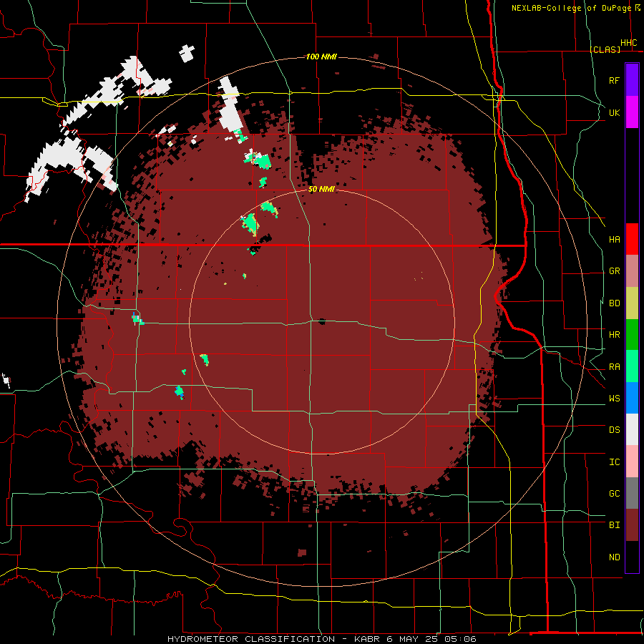This screenshot has height=644, width=644.
Task: Click the DS legend label
Action: (x=615, y=430)
